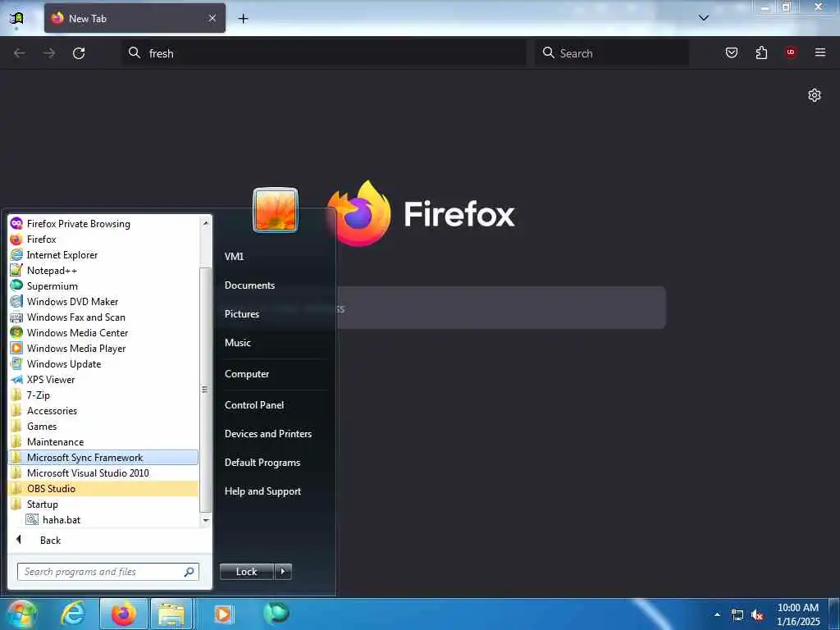Open XPS Viewer
This screenshot has width=840, height=630.
(104, 379)
